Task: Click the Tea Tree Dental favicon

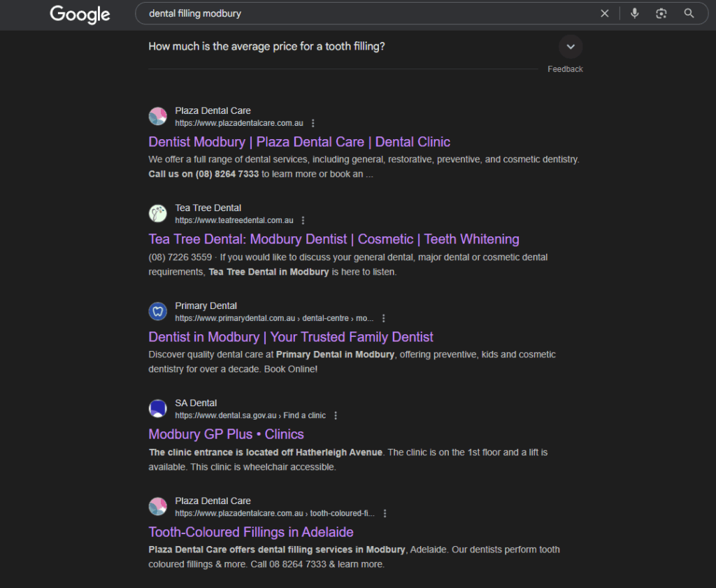Action: coord(158,213)
